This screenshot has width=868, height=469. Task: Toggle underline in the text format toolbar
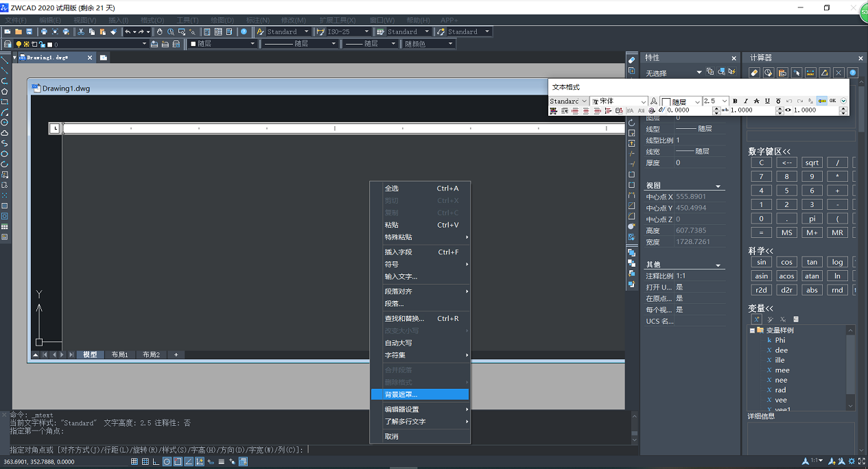pos(767,101)
